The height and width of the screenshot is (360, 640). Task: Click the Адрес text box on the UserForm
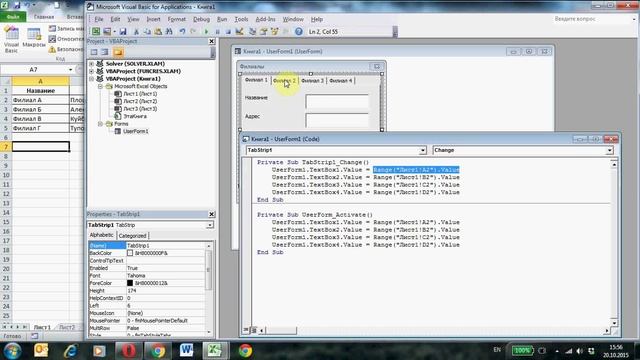337,120
